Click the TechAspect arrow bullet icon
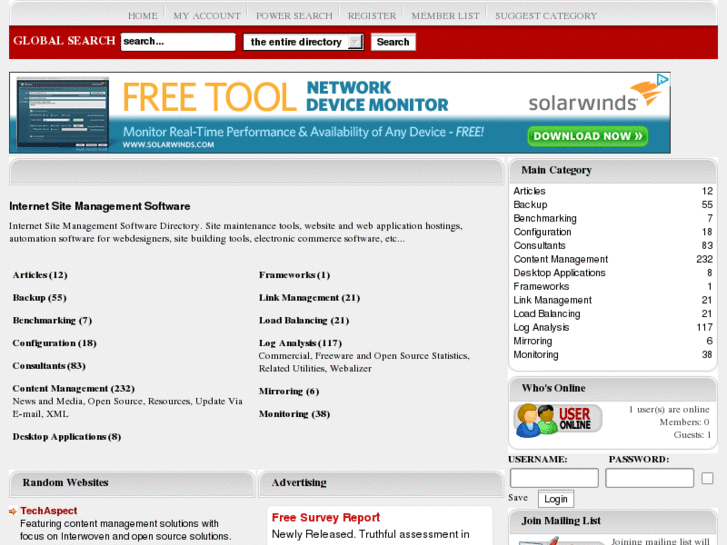The height and width of the screenshot is (545, 727). tap(13, 511)
